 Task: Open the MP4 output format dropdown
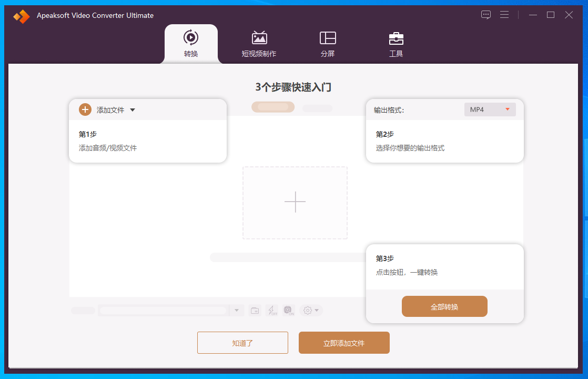click(x=490, y=109)
